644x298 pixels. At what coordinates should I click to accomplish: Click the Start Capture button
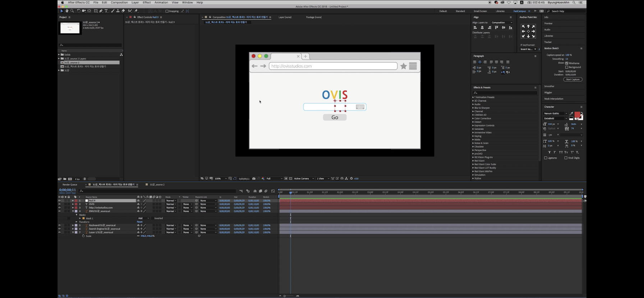point(573,80)
